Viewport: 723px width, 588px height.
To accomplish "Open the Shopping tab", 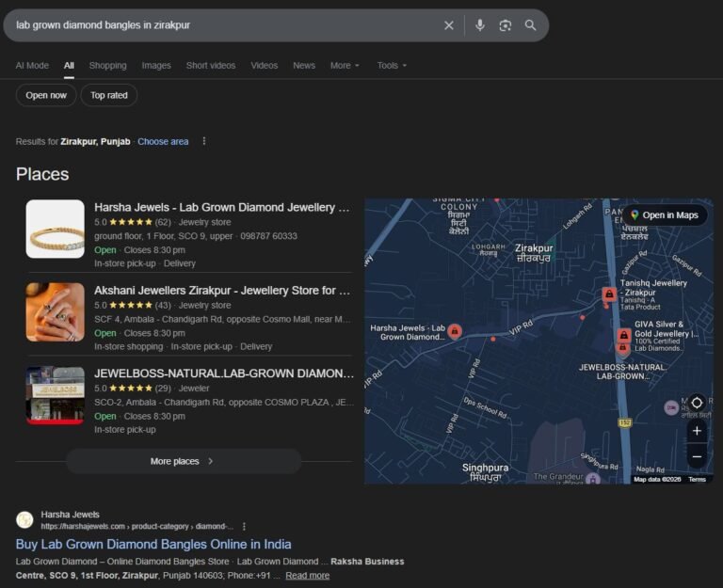I will pyautogui.click(x=108, y=66).
